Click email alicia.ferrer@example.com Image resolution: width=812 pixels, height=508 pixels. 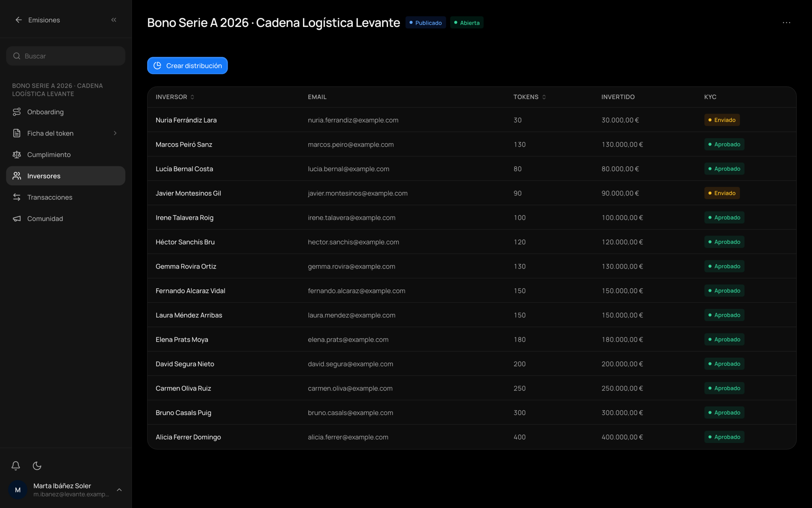(348, 437)
